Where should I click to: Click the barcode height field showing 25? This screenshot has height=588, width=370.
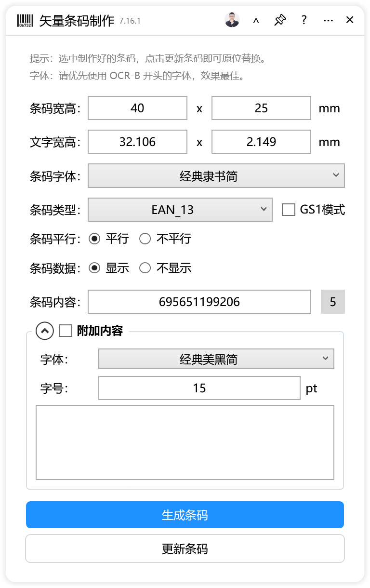pyautogui.click(x=261, y=108)
